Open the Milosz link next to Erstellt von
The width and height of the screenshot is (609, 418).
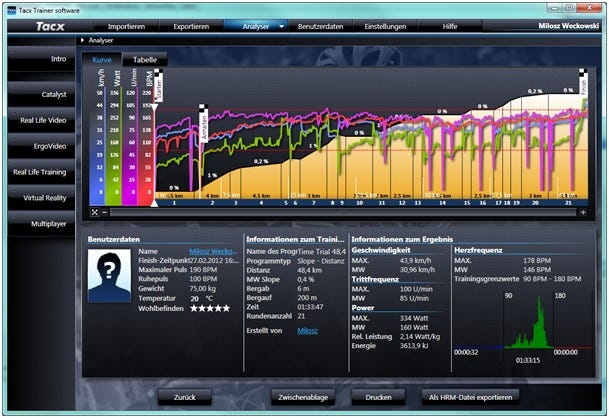[x=307, y=331]
